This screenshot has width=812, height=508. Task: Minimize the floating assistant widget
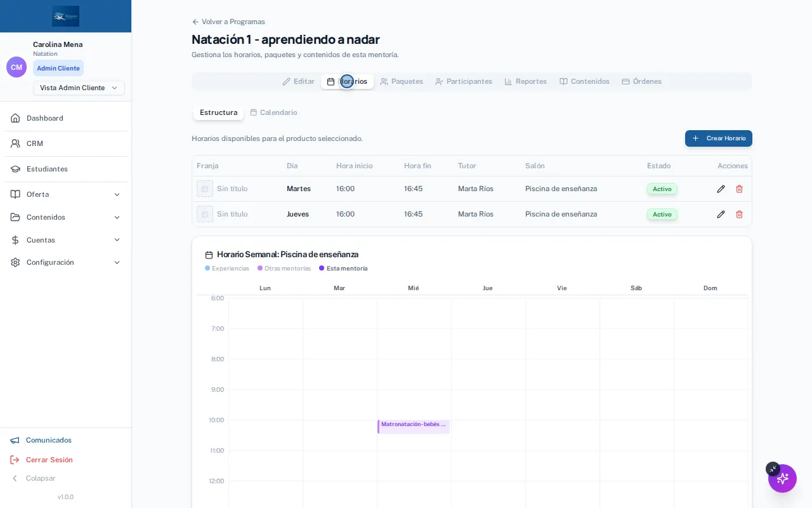tap(773, 469)
